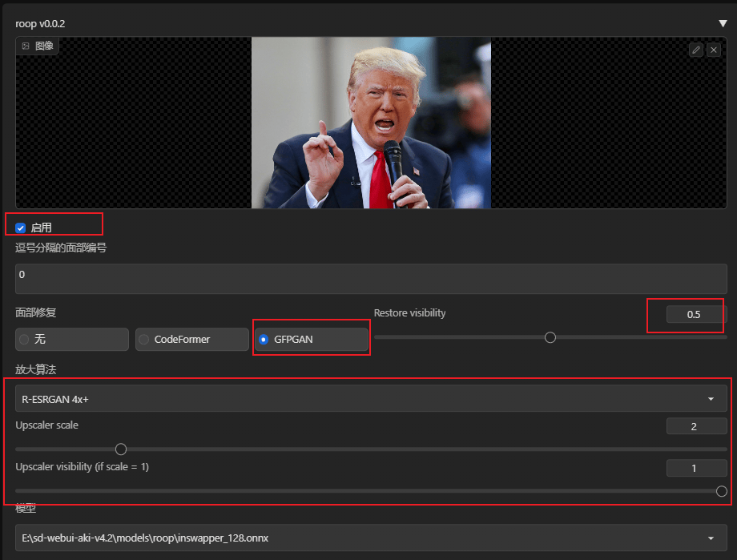
Task: Click the dropdown arrow of upscaler list
Action: (711, 399)
